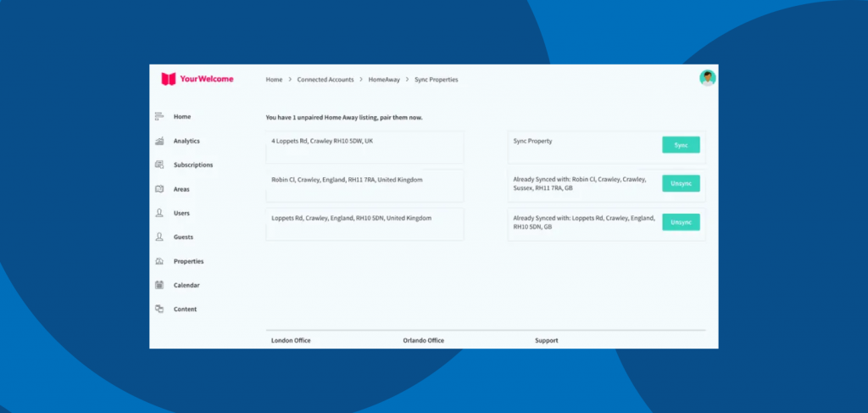The height and width of the screenshot is (413, 868).
Task: Click the HomeAway breadcrumb link
Action: pos(384,80)
